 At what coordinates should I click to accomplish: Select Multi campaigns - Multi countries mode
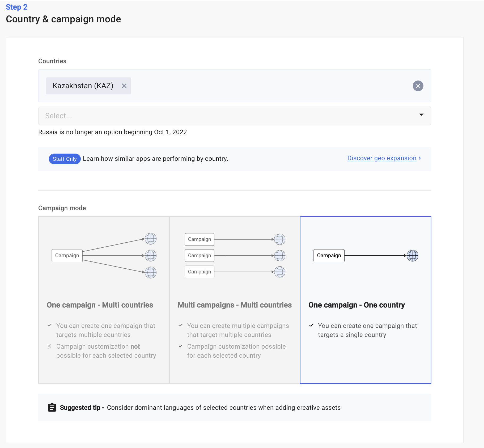235,300
